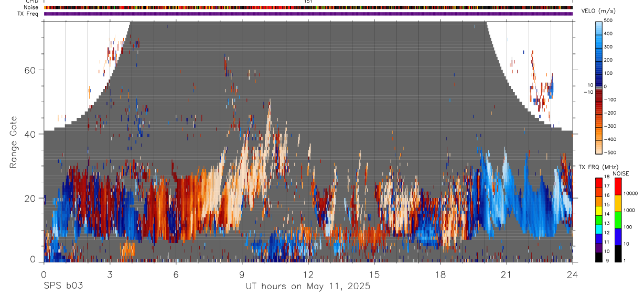Image resolution: width=644 pixels, height=297 pixels.
Task: Click the velocity colorbar's pale orange bottom end
Action: [600, 148]
